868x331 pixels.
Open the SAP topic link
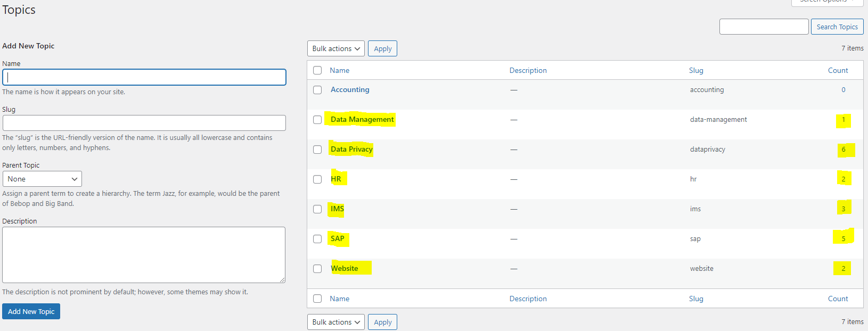coord(337,238)
